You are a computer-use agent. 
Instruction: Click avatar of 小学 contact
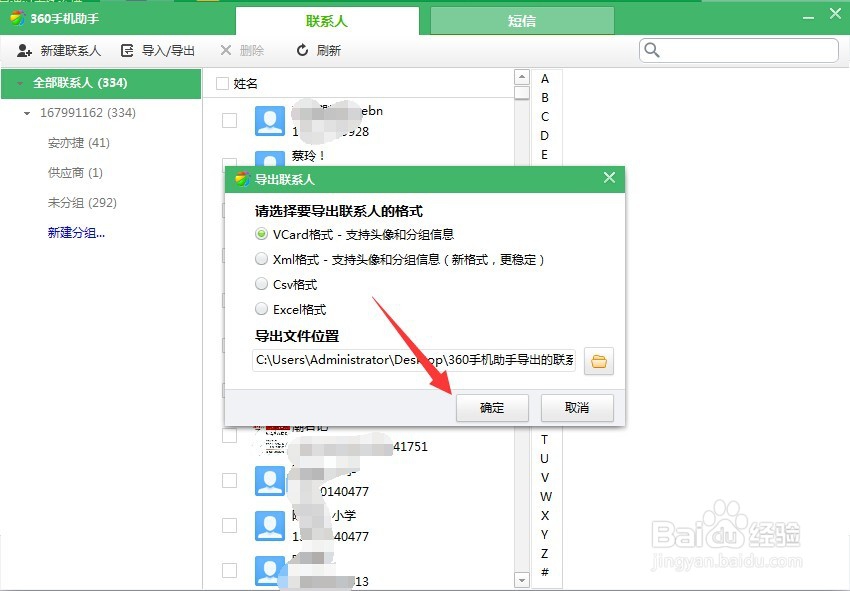point(270,526)
